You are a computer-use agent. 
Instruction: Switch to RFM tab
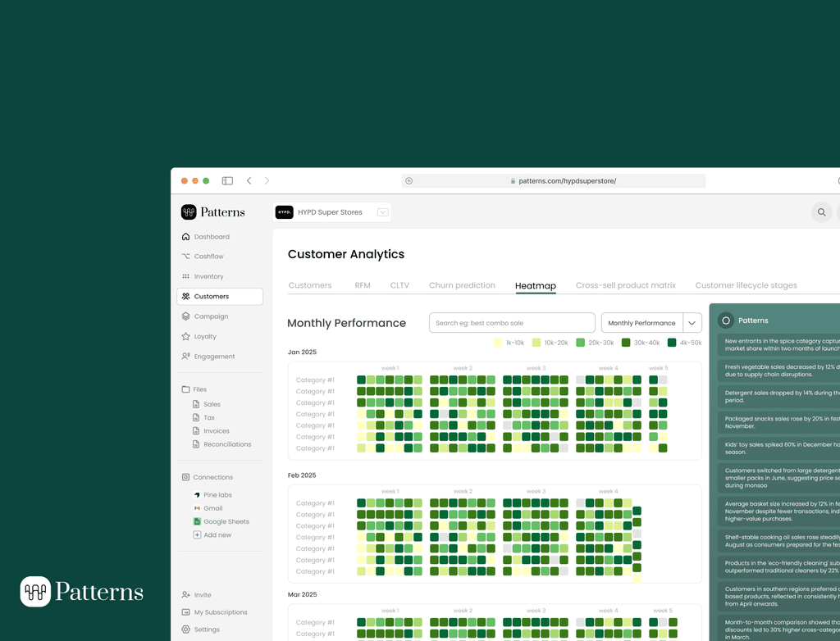pos(362,285)
